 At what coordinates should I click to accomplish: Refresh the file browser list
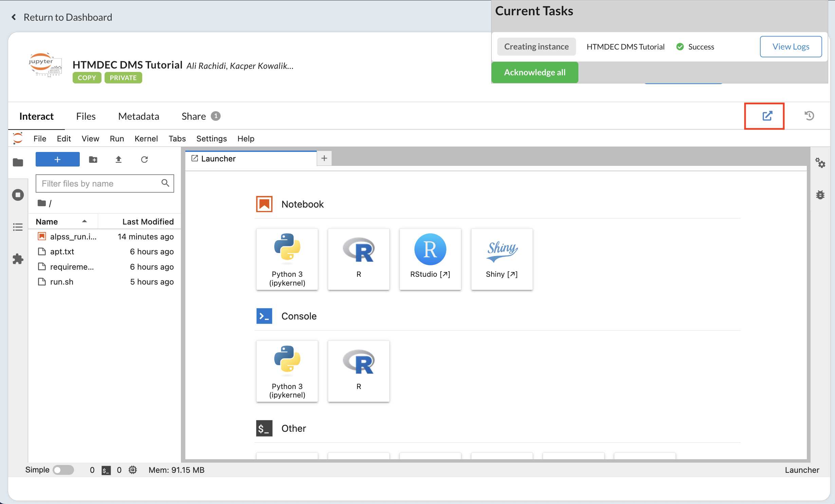[144, 159]
